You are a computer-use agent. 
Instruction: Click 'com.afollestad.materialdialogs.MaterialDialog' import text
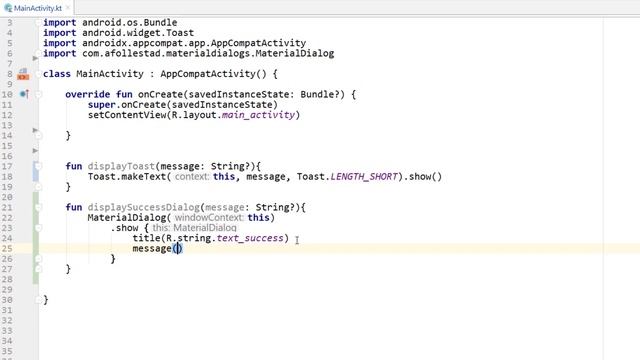click(208, 53)
